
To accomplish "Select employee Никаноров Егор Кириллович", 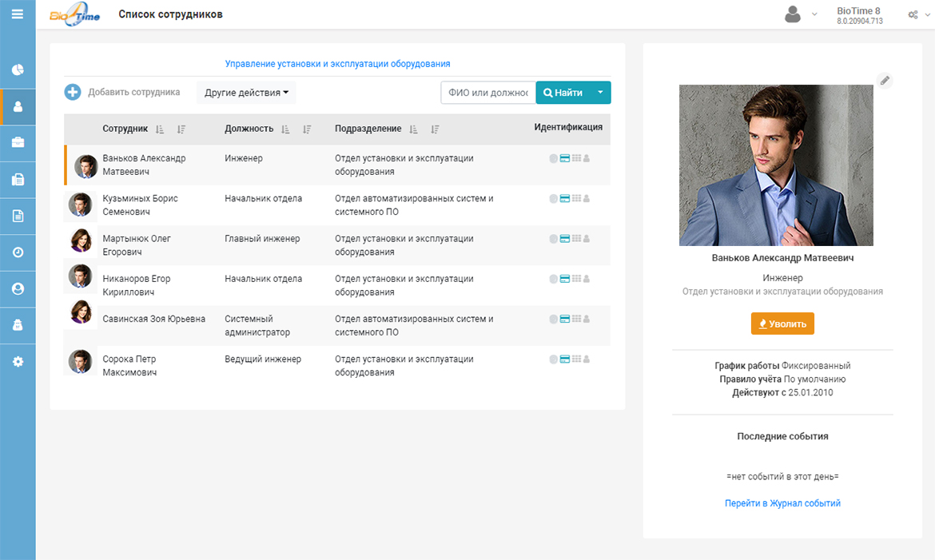I will 137,285.
